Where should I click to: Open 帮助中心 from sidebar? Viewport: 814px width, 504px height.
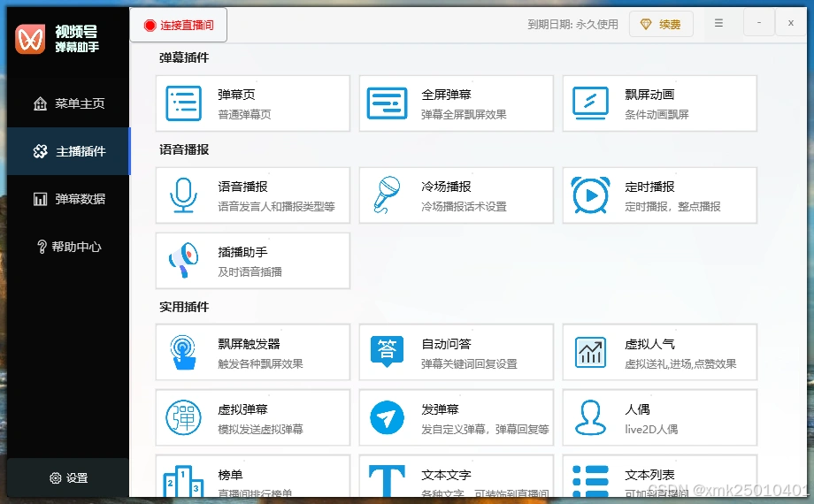[68, 247]
